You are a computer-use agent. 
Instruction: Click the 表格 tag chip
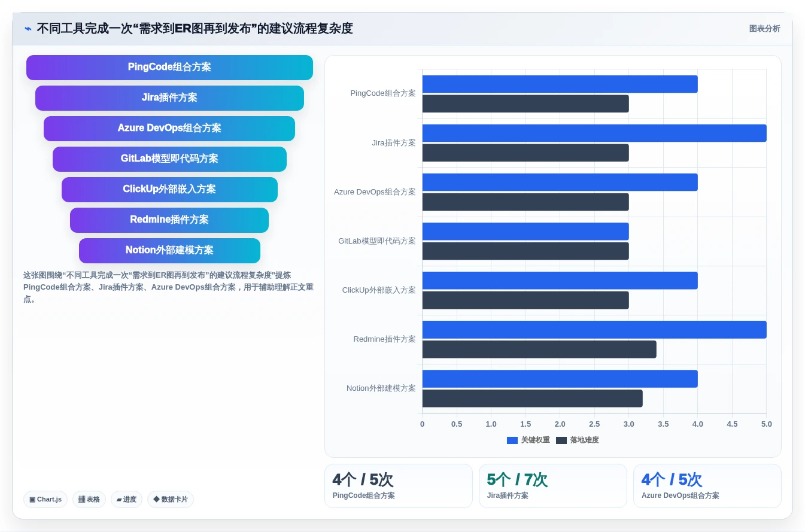pyautogui.click(x=89, y=499)
